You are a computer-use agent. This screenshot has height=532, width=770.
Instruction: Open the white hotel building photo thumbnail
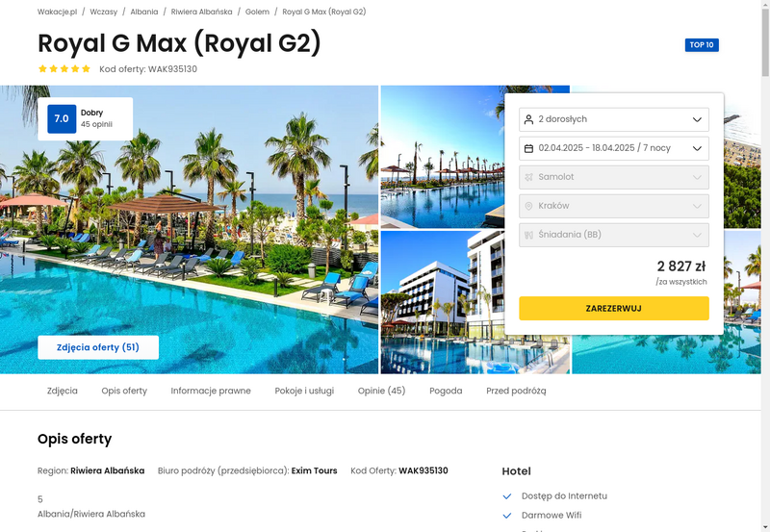[x=443, y=302]
